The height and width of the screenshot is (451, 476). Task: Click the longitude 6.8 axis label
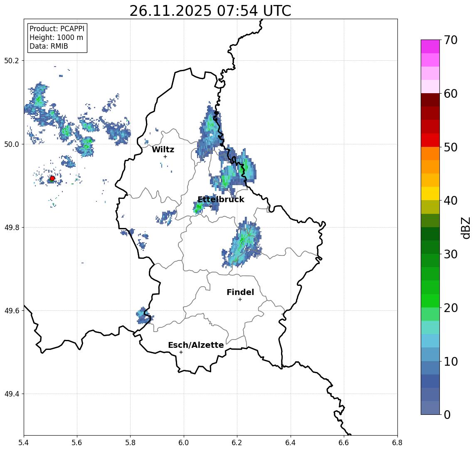click(x=397, y=443)
